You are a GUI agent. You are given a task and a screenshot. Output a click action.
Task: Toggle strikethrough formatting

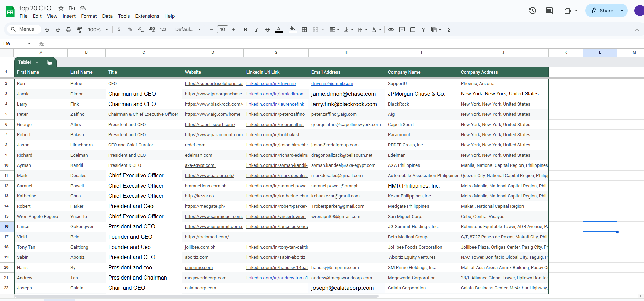coord(268,30)
